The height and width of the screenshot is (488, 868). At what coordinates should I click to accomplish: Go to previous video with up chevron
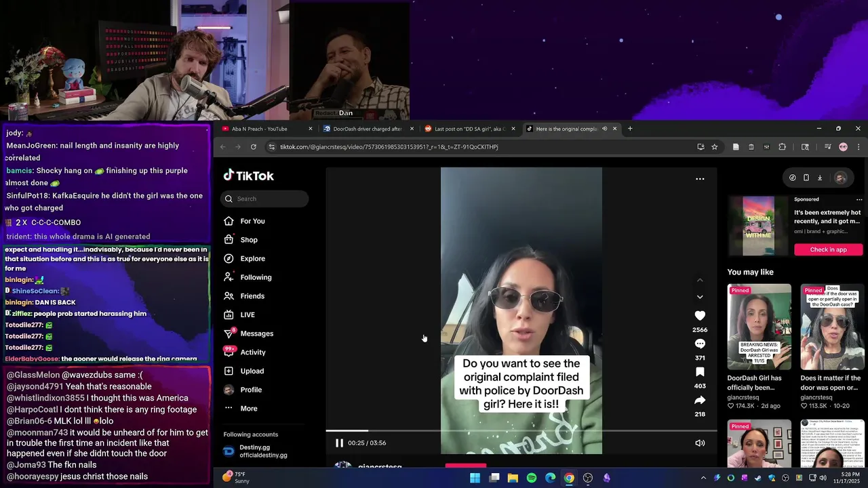coord(700,280)
